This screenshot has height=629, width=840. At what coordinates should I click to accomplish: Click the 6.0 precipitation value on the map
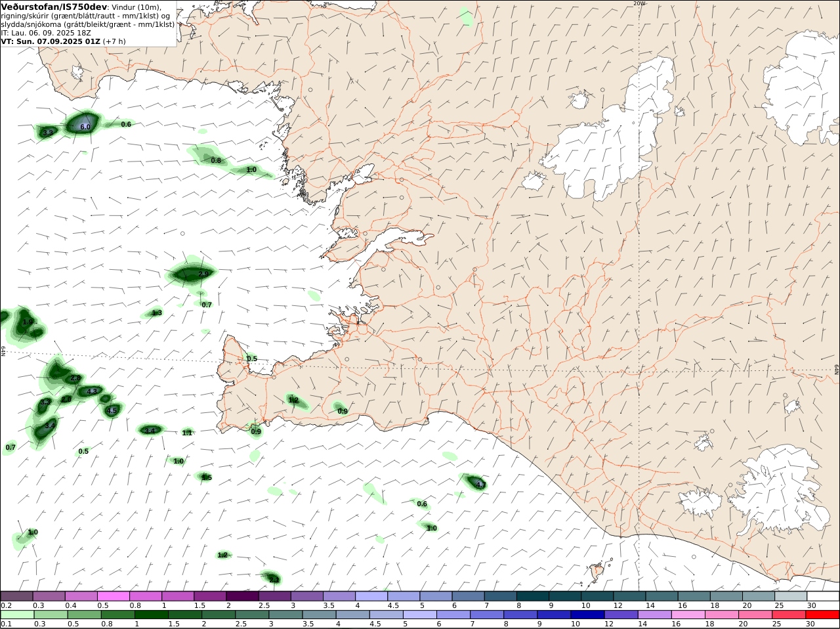(85, 127)
